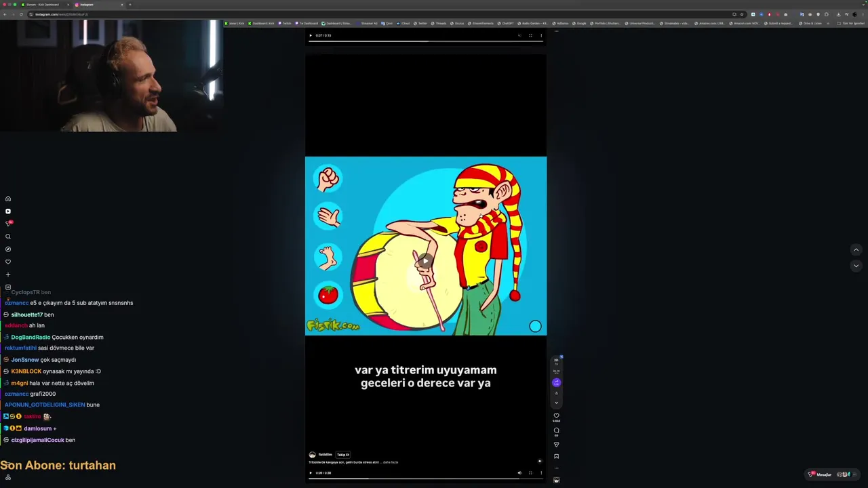Image resolution: width=868 pixels, height=488 pixels.
Task: Show more bookmarks with double chevron
Action: tap(829, 23)
